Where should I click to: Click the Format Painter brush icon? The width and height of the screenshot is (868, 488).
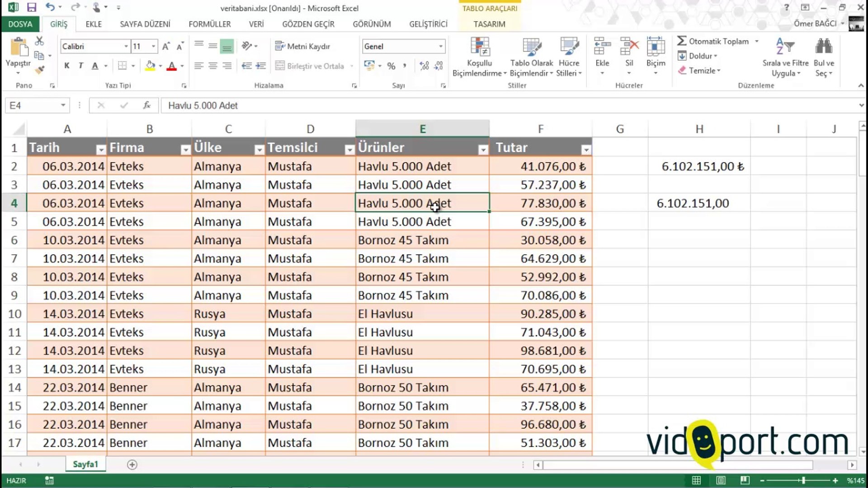pos(40,70)
